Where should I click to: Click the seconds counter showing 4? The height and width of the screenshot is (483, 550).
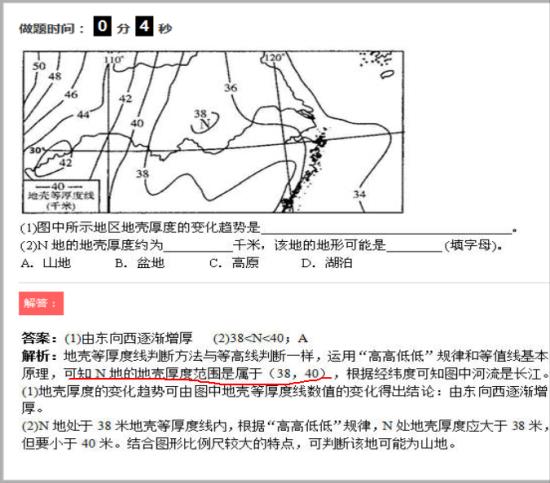(x=144, y=26)
